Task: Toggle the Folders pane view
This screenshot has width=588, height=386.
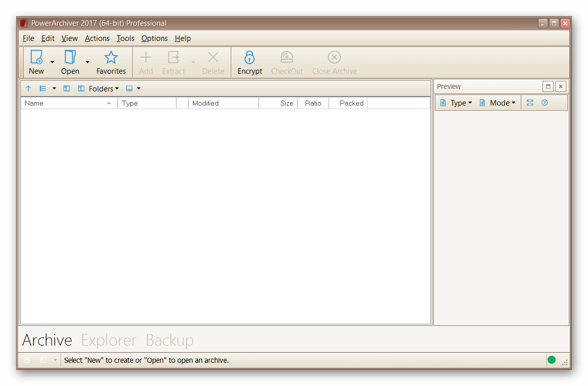Action: [99, 88]
